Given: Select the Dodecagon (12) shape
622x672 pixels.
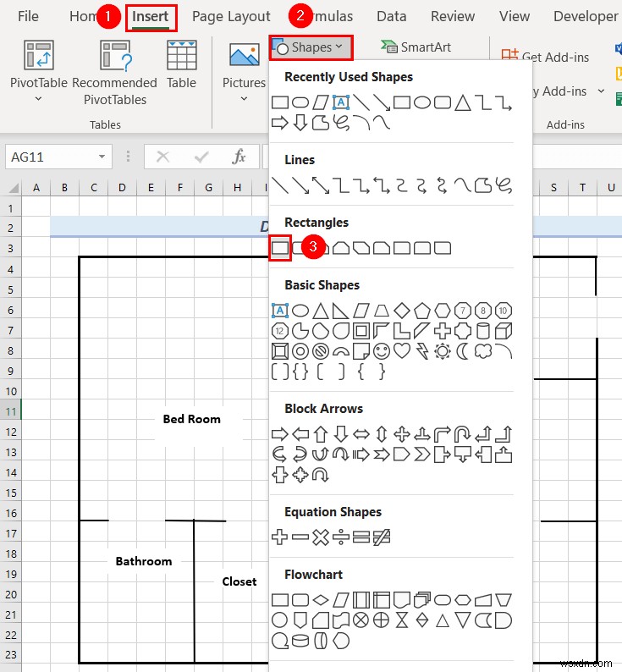Looking at the screenshot, I should pos(280,331).
